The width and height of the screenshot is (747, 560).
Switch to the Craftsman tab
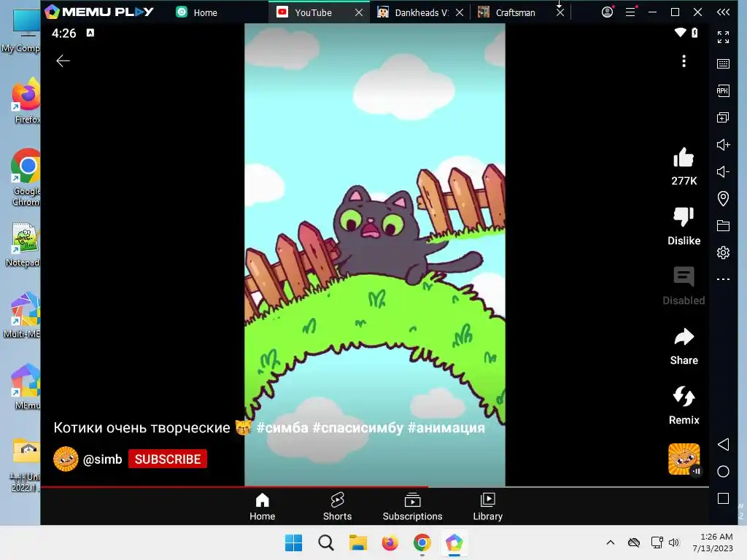507,12
